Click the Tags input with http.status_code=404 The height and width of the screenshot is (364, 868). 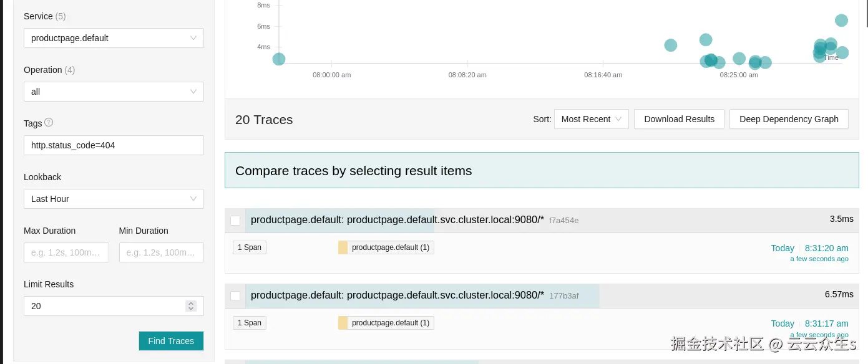[x=114, y=145]
